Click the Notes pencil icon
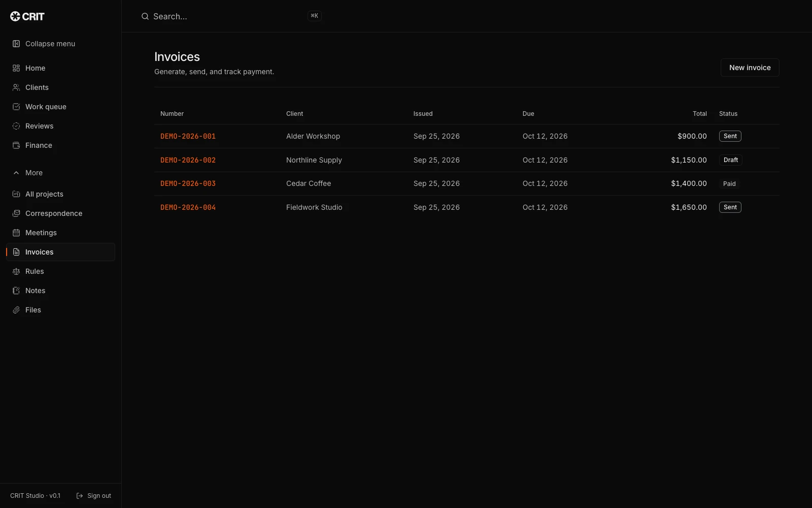The height and width of the screenshot is (508, 812). 16,291
